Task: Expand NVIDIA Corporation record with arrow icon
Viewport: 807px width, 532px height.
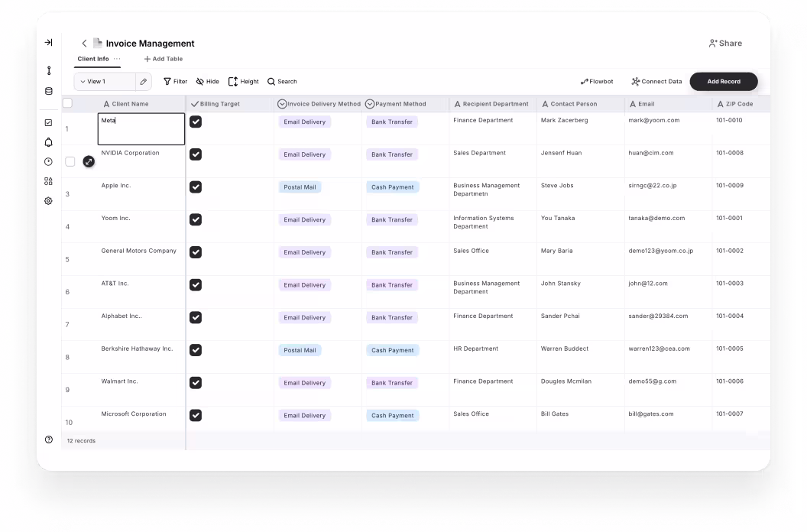Action: 89,161
